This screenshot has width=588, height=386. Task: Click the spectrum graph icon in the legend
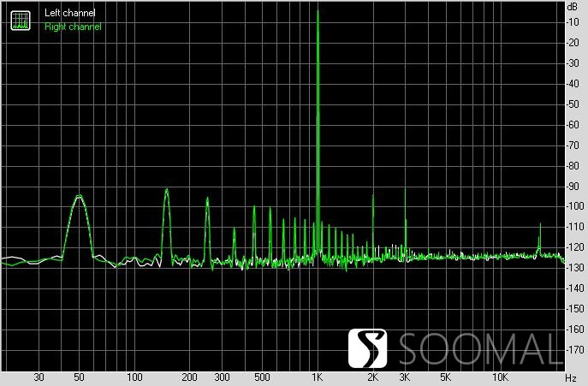coord(21,21)
